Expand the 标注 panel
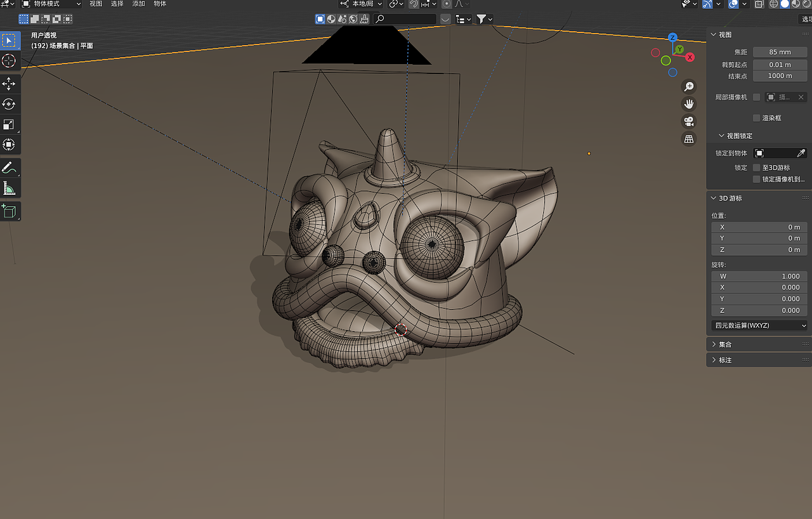This screenshot has width=812, height=519. [714, 360]
